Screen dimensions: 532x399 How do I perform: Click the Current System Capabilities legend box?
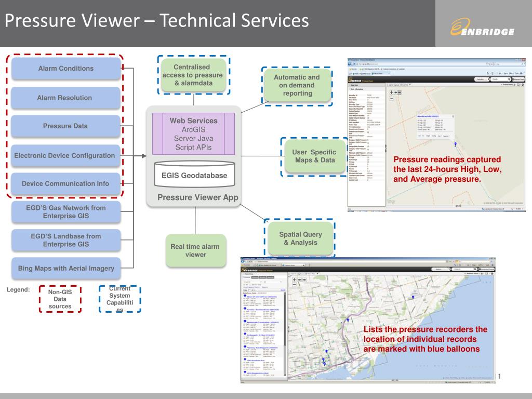click(x=120, y=299)
